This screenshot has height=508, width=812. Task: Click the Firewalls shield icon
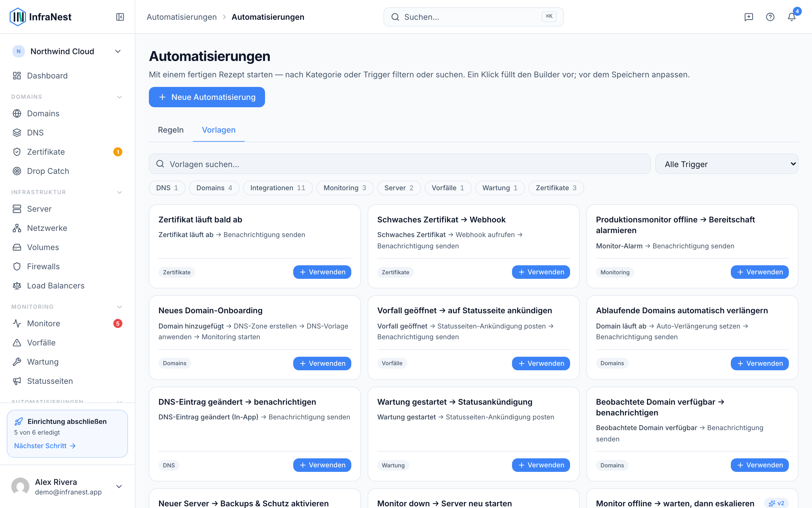(17, 266)
